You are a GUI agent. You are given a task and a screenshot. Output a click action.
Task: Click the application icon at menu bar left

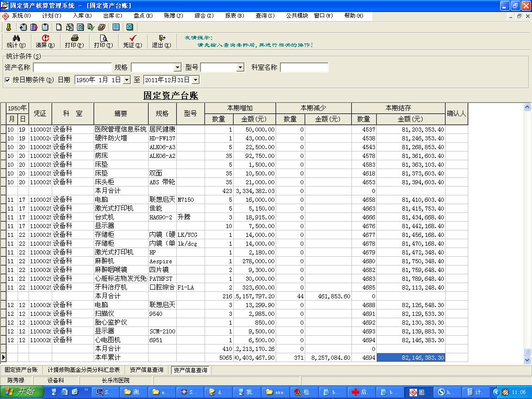(x=6, y=16)
